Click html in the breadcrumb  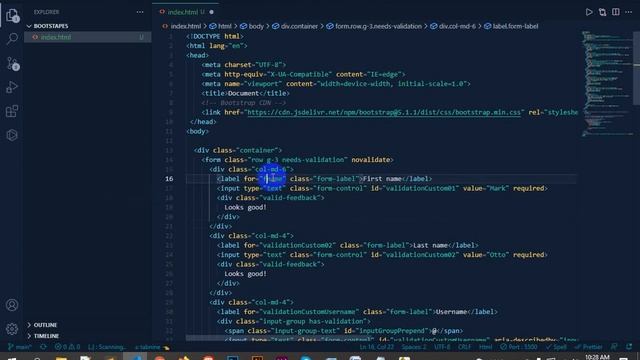coord(224,26)
